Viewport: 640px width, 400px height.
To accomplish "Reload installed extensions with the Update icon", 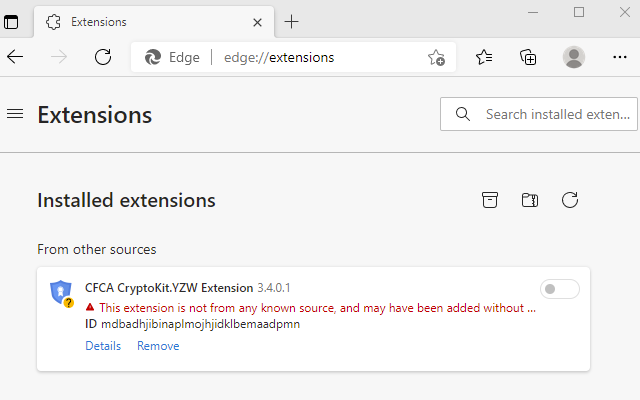I will pos(570,200).
